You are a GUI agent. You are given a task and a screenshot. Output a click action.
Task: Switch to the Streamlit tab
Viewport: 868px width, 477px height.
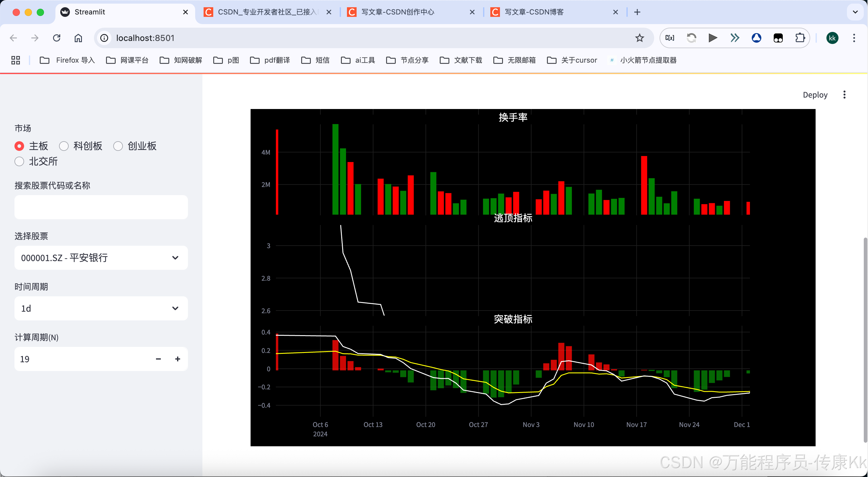click(x=125, y=12)
